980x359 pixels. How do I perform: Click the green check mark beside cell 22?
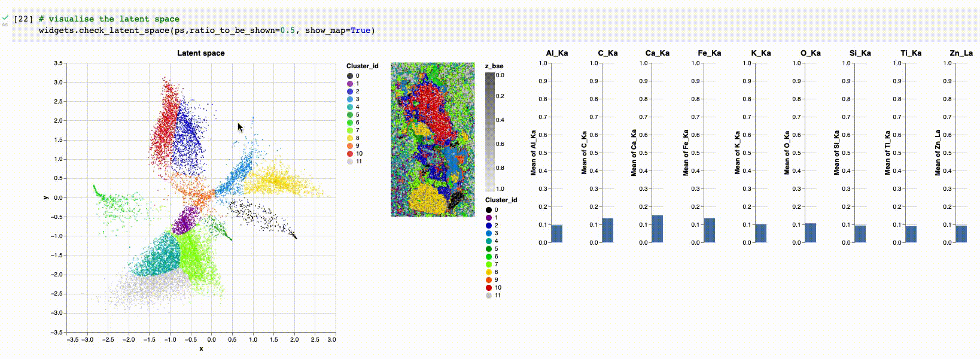[x=5, y=18]
